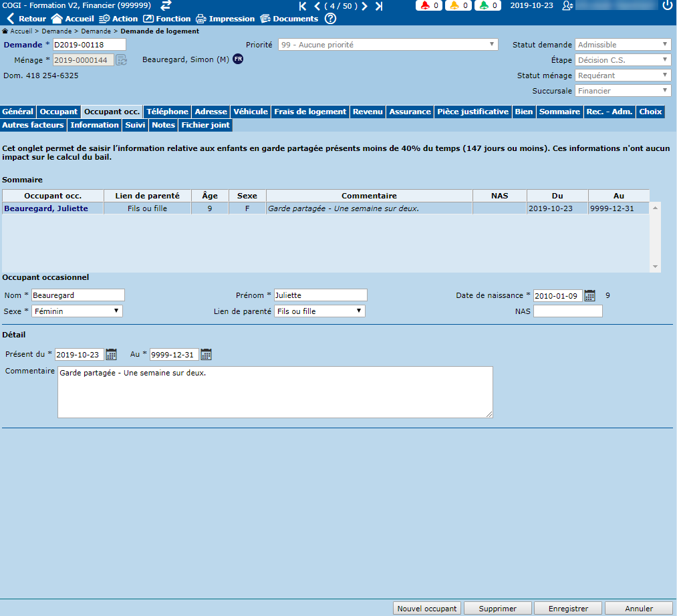Click the swap arrows icon beside Financier

[166, 6]
